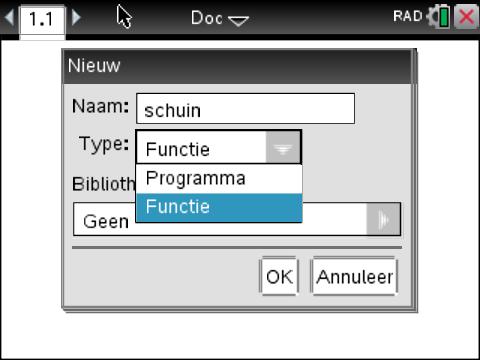The image size is (480, 360).
Task: Choose Functie from the Type list
Action: [219, 207]
